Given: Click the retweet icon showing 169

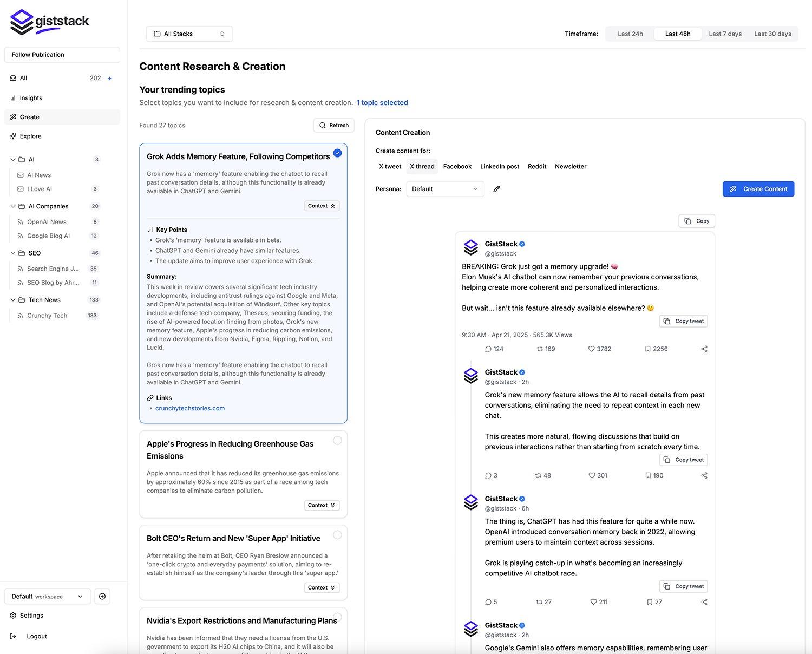Looking at the screenshot, I should coord(540,349).
